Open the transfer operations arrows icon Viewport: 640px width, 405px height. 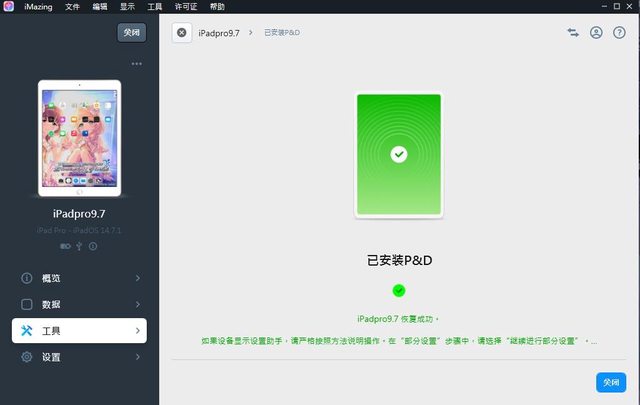pos(573,33)
